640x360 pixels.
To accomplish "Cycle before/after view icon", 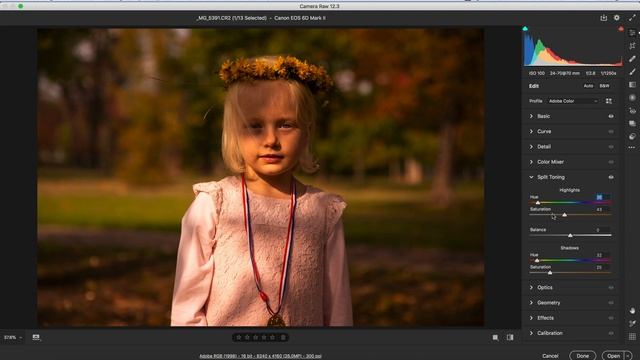I will click(x=510, y=338).
